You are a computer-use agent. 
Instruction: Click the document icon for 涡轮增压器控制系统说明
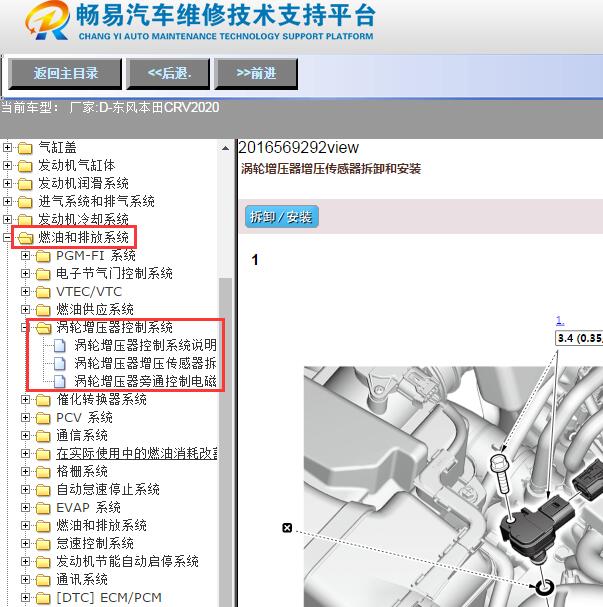pyautogui.click(x=59, y=345)
